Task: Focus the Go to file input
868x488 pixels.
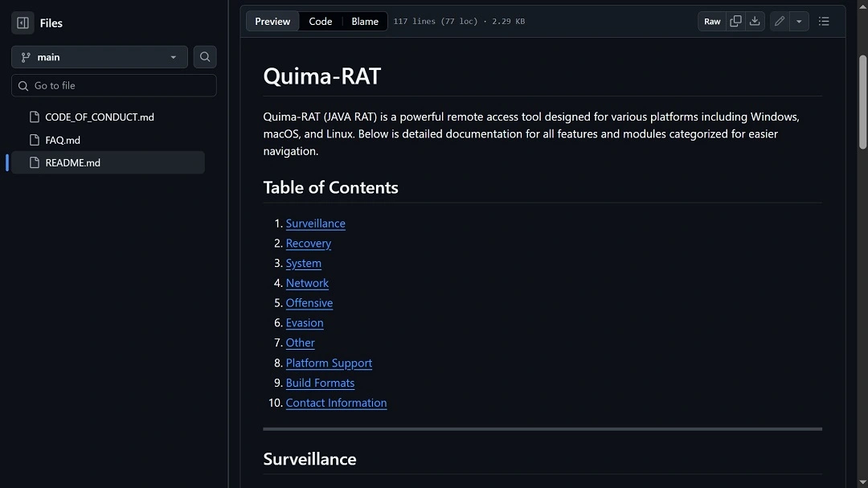Action: [x=114, y=86]
